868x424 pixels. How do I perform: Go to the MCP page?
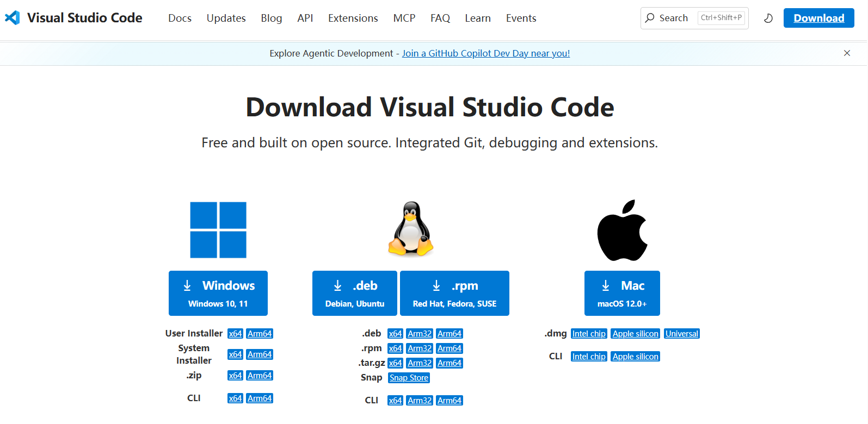(x=404, y=18)
